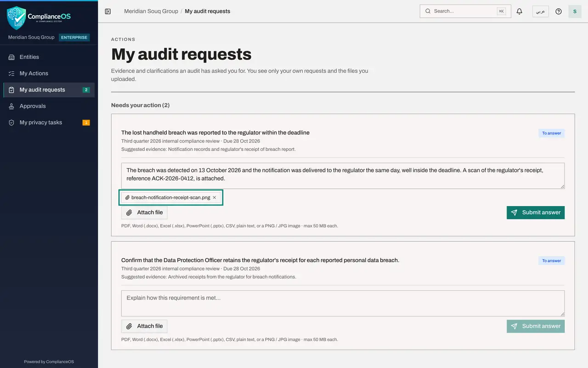
Task: Open the user avatar S menu
Action: click(575, 11)
